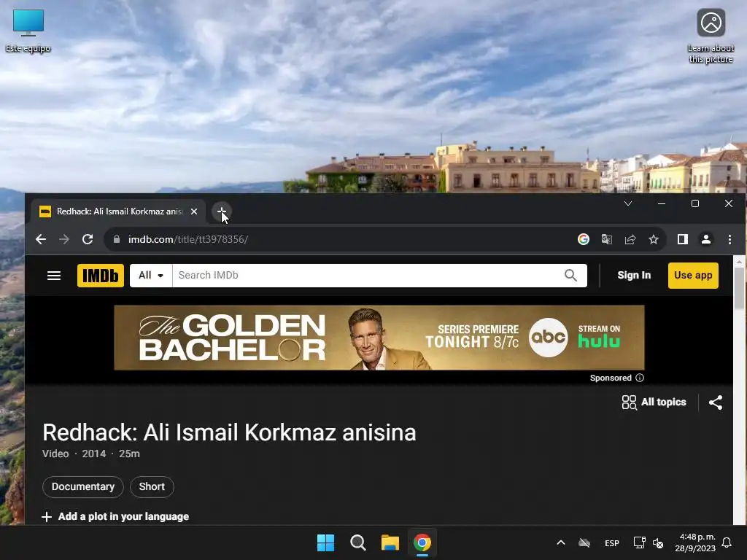Image resolution: width=747 pixels, height=560 pixels.
Task: Reload the page
Action: 88,239
